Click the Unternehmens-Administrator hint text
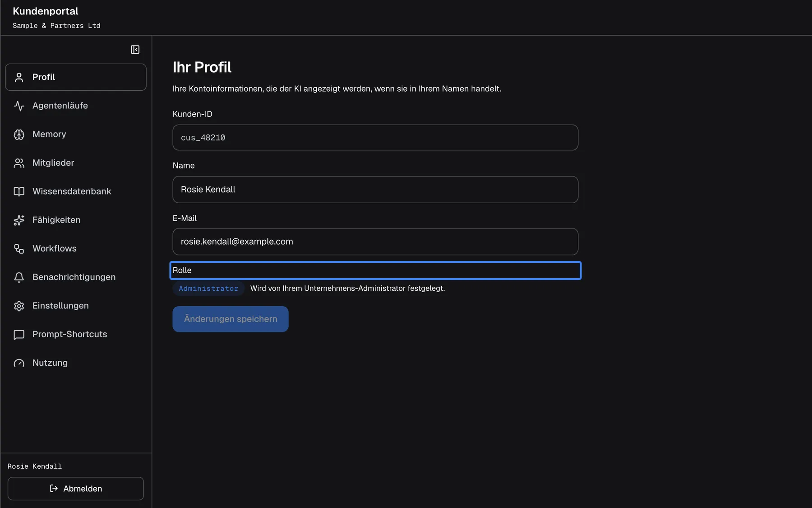The width and height of the screenshot is (812, 508). coord(348,289)
